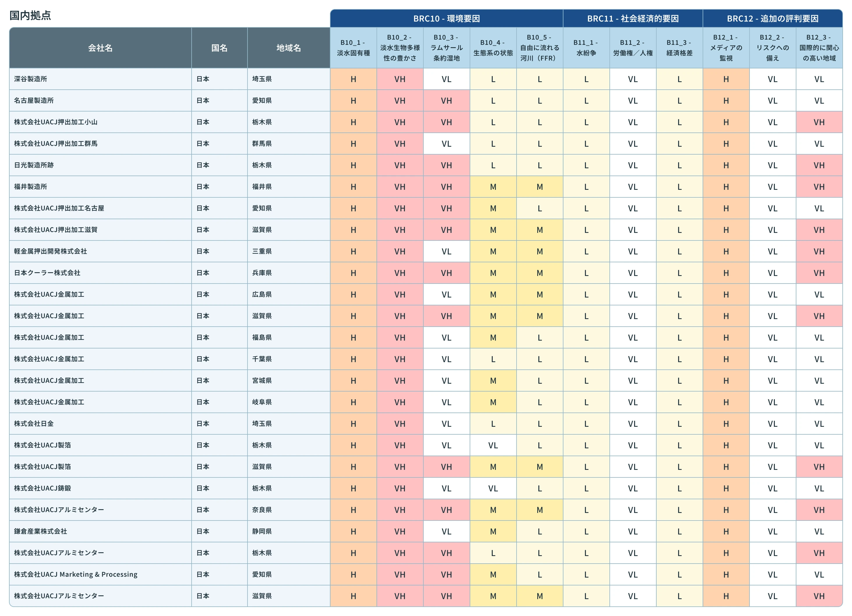Select 鎌倉産業株式会社 company cell
The image size is (852, 616).
pyautogui.click(x=100, y=531)
